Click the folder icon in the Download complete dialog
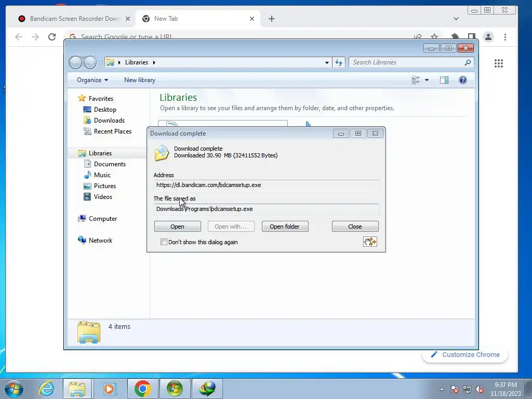 point(162,153)
